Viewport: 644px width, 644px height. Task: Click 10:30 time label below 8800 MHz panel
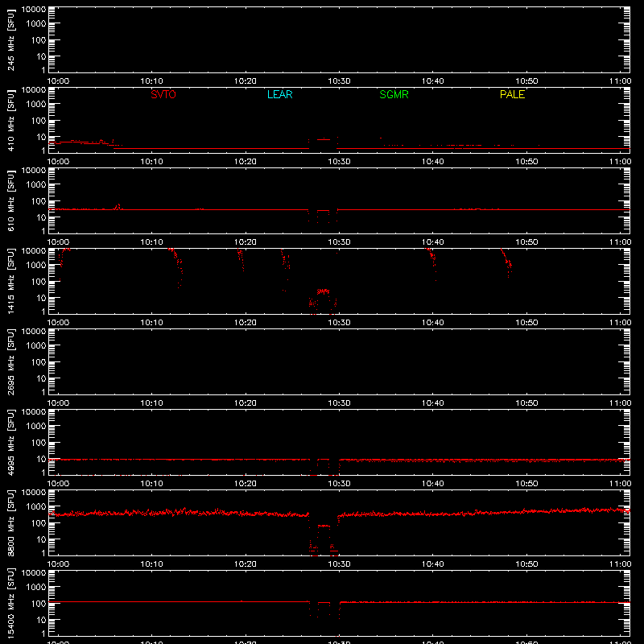click(x=339, y=564)
